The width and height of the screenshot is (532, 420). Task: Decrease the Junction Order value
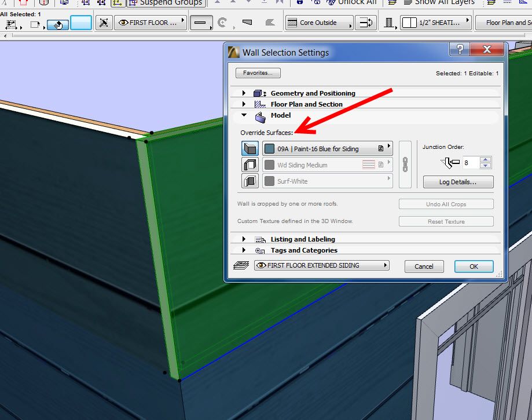coord(486,166)
